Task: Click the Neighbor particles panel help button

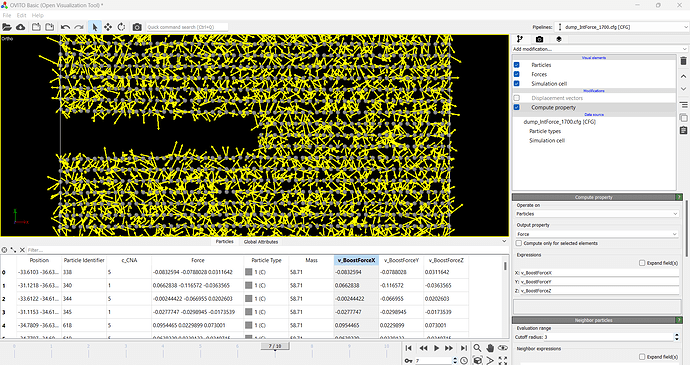Action: click(x=679, y=320)
